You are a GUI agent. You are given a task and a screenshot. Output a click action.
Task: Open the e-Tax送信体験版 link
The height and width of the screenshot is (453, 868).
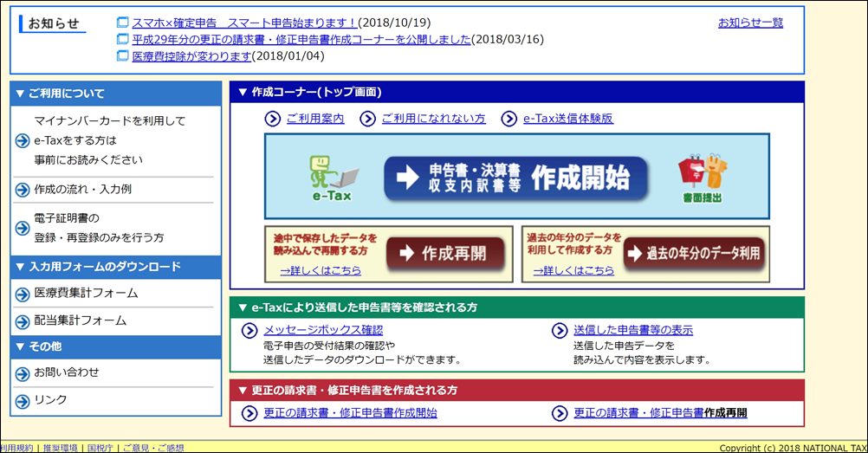click(x=567, y=119)
